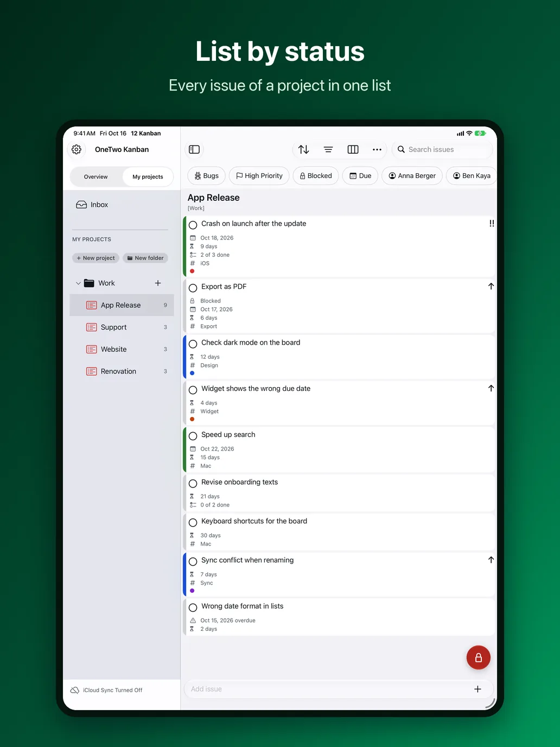
Task: Filter by Anna Berger assignee
Action: pyautogui.click(x=412, y=175)
